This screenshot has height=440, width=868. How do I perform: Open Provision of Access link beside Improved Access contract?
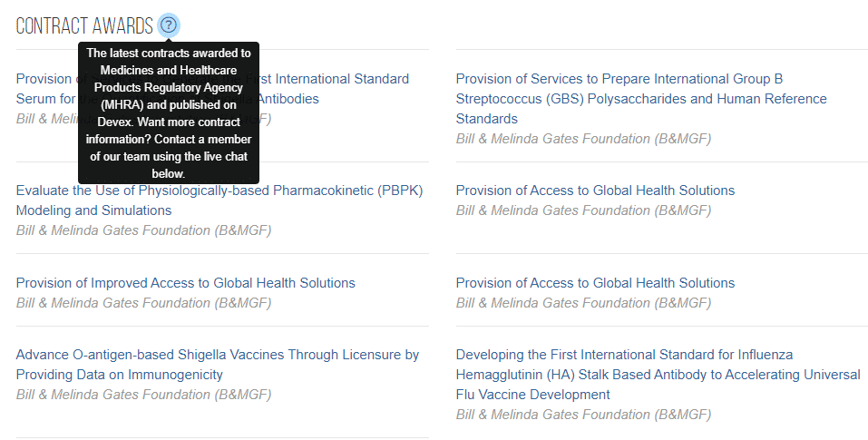pyautogui.click(x=595, y=283)
